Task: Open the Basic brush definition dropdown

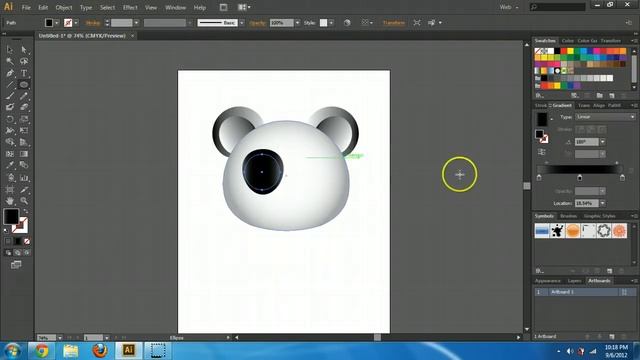Action: (242, 23)
